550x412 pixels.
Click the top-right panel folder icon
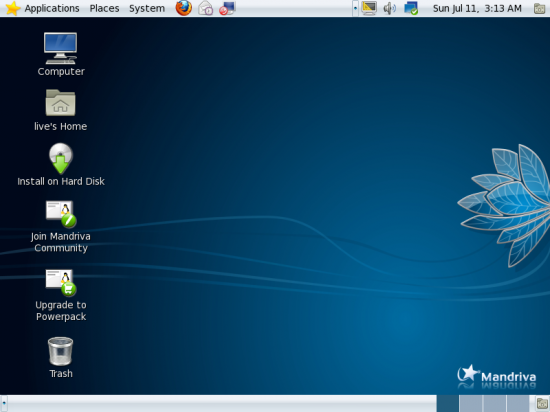click(x=539, y=8)
